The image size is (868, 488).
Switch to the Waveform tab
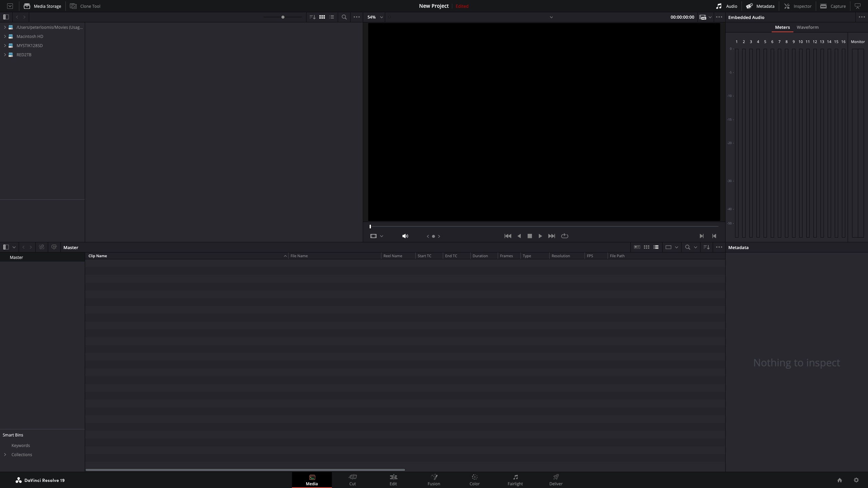coord(807,27)
